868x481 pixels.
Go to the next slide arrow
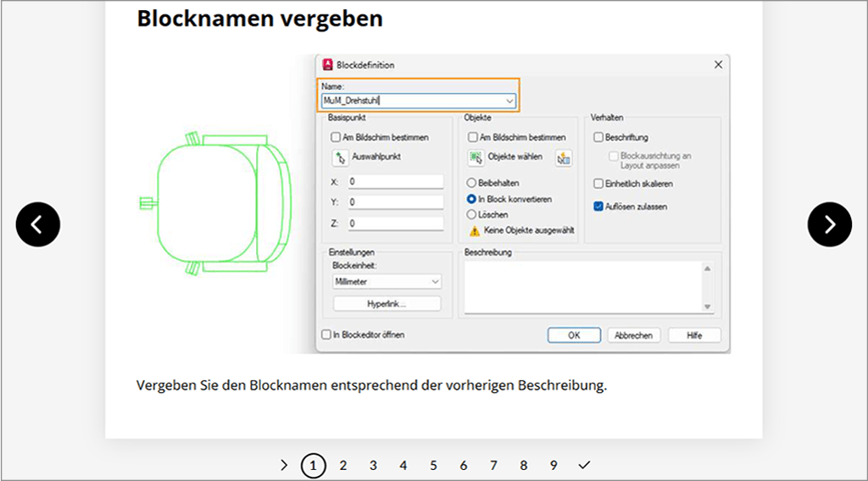coord(829,224)
